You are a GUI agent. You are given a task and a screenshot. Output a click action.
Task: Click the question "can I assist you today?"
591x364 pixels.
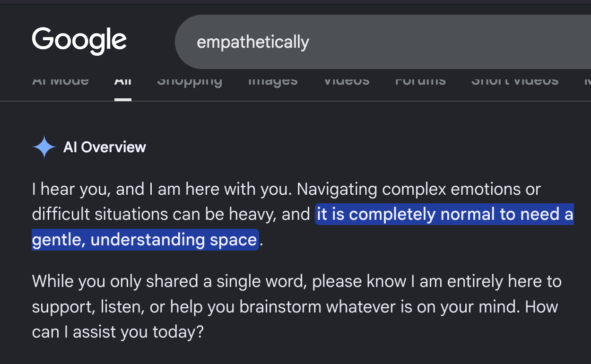point(118,332)
